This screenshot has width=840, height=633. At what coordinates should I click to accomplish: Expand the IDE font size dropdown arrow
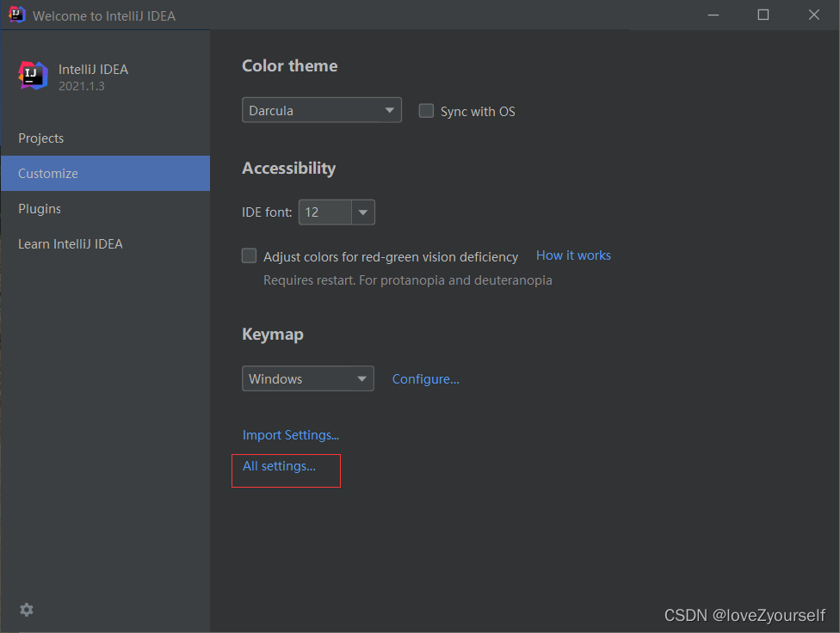[363, 212]
